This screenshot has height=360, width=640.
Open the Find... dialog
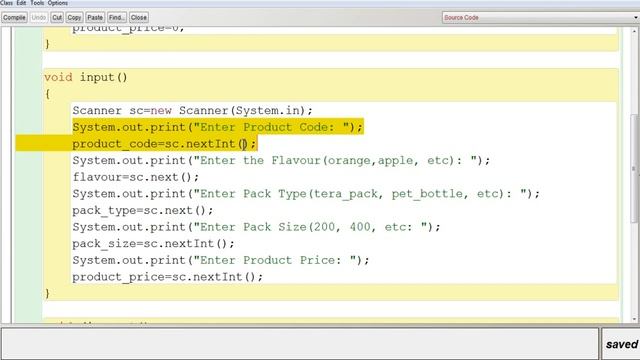(x=117, y=18)
